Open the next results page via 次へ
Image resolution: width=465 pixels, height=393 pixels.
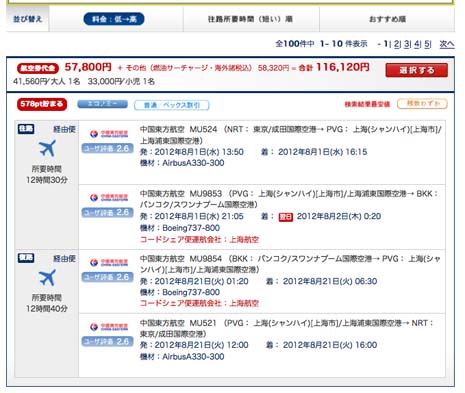pyautogui.click(x=447, y=44)
